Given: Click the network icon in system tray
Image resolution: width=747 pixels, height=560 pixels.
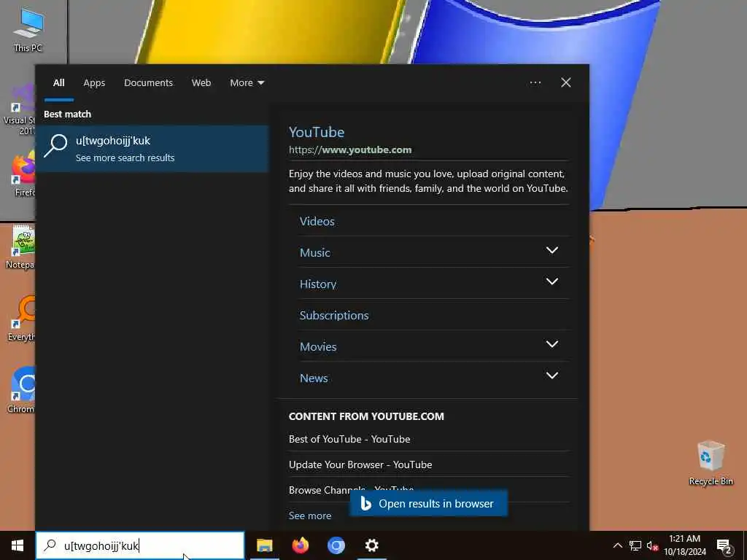Looking at the screenshot, I should click(x=635, y=545).
